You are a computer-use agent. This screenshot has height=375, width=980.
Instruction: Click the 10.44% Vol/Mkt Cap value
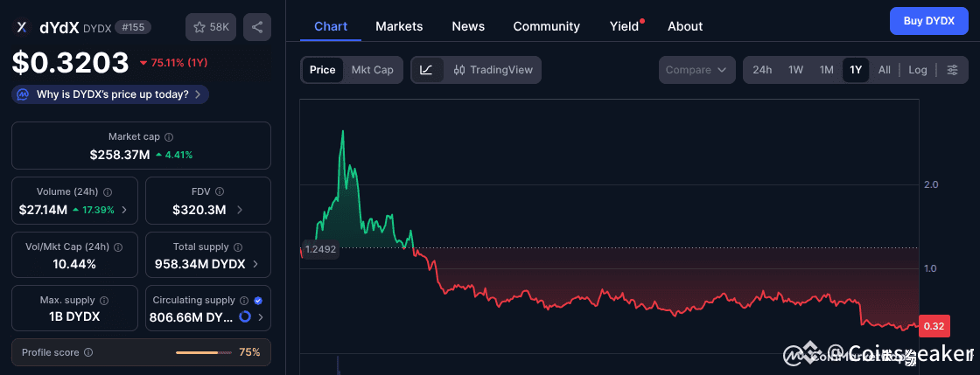74,264
